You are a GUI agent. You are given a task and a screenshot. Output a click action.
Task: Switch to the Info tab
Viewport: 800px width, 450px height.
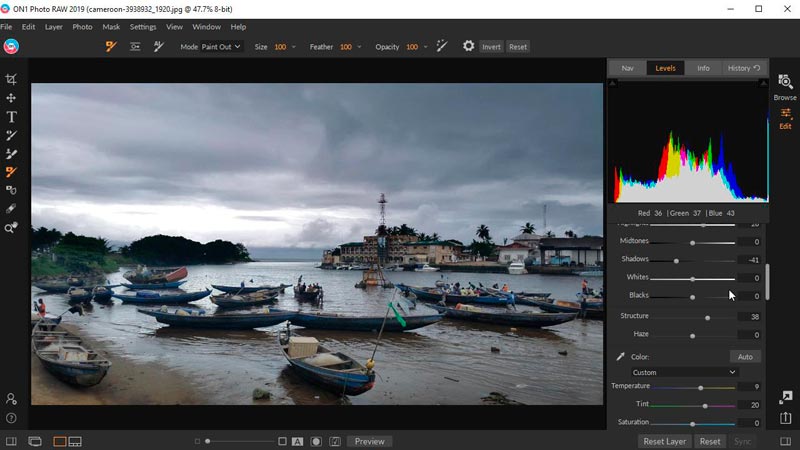(x=703, y=68)
